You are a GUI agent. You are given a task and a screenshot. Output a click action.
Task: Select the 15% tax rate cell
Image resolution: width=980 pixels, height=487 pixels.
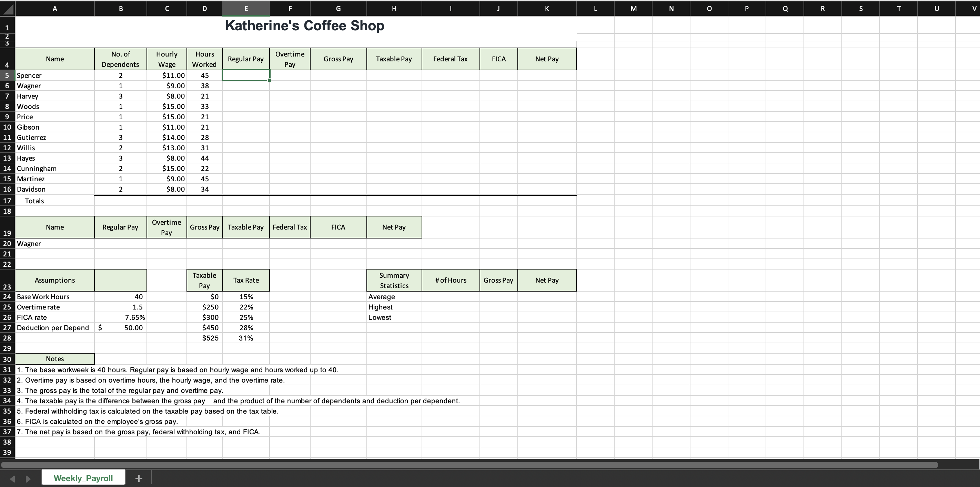coord(246,297)
